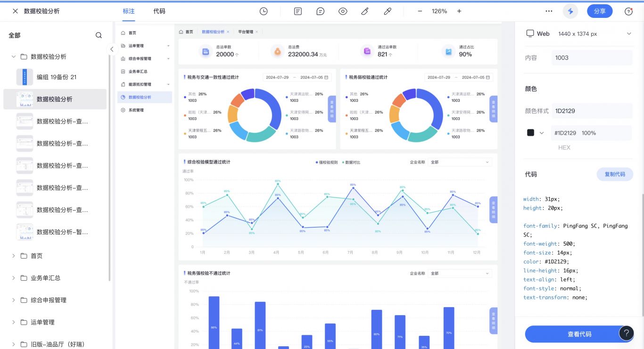Toggle the 强校验规则 legend item
This screenshot has height=349, width=644.
(327, 162)
